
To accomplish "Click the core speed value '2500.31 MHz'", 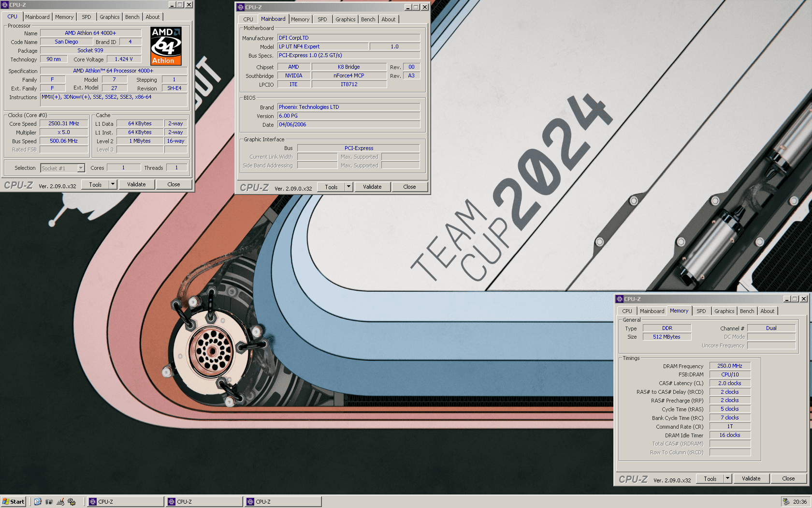I will click(x=64, y=123).
